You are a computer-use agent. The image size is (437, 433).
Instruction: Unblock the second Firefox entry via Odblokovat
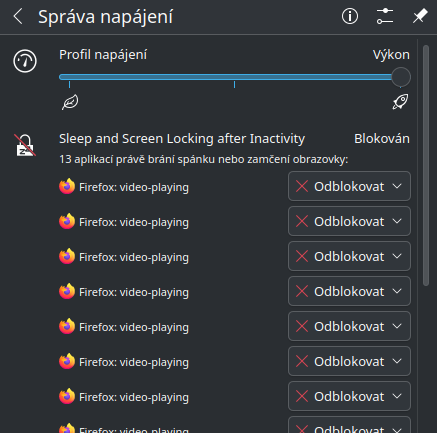[339, 221]
